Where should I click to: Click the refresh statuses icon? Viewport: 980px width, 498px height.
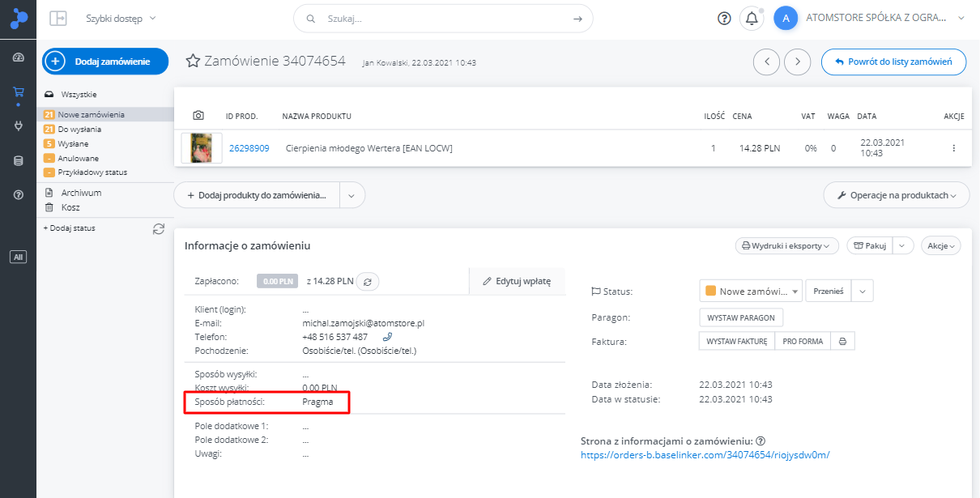tap(159, 229)
